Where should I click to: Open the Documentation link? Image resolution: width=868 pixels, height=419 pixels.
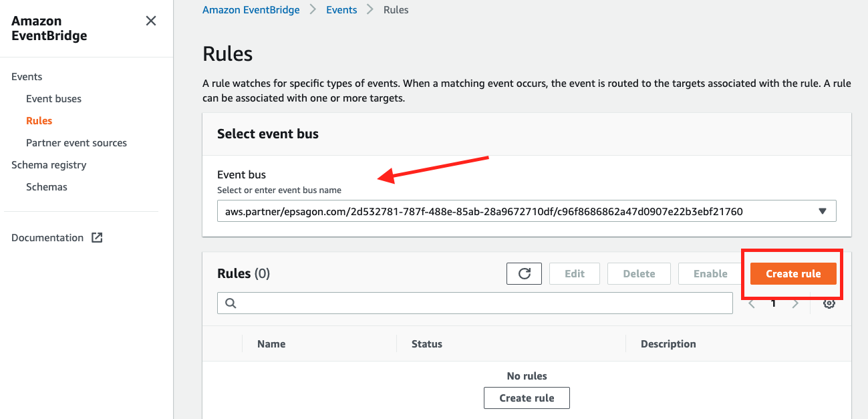[47, 238]
